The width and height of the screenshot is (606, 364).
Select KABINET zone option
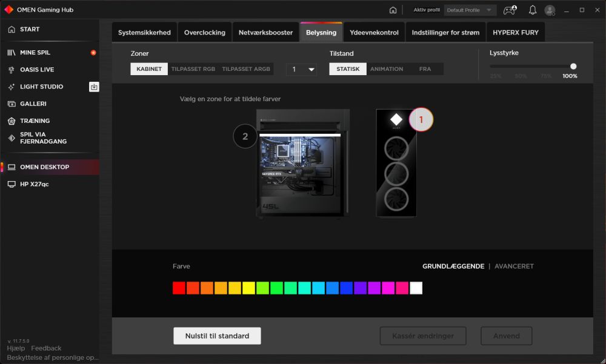[x=149, y=69]
